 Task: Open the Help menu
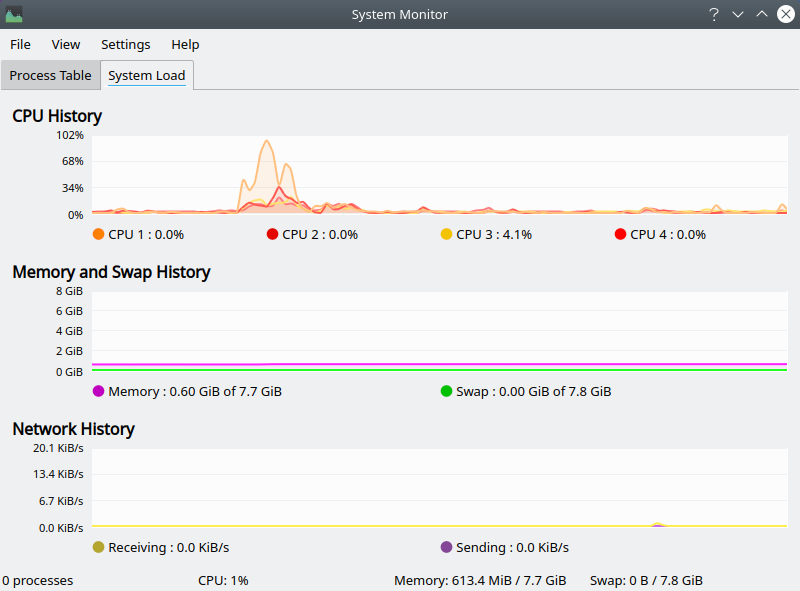tap(185, 44)
